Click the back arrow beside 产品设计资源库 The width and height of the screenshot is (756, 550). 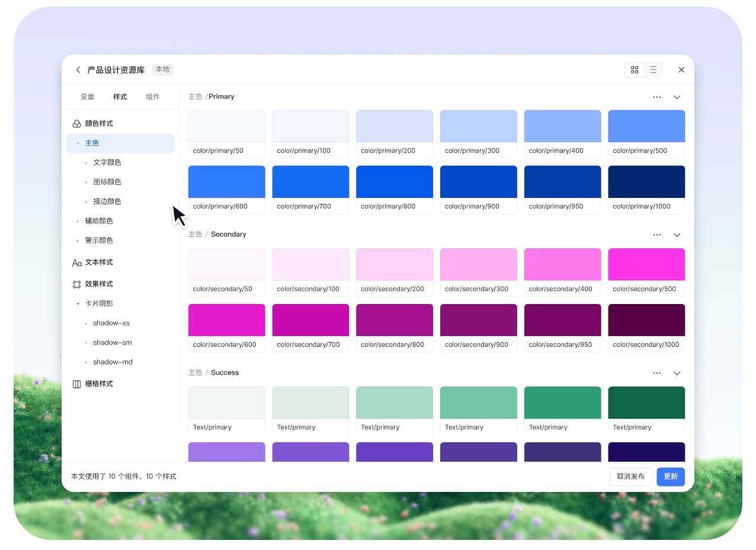pos(78,70)
